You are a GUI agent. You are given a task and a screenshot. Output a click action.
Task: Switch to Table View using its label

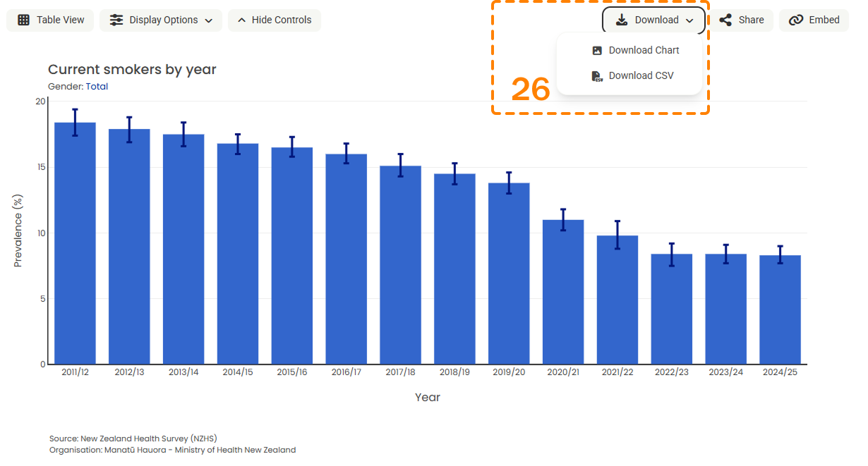pos(61,20)
